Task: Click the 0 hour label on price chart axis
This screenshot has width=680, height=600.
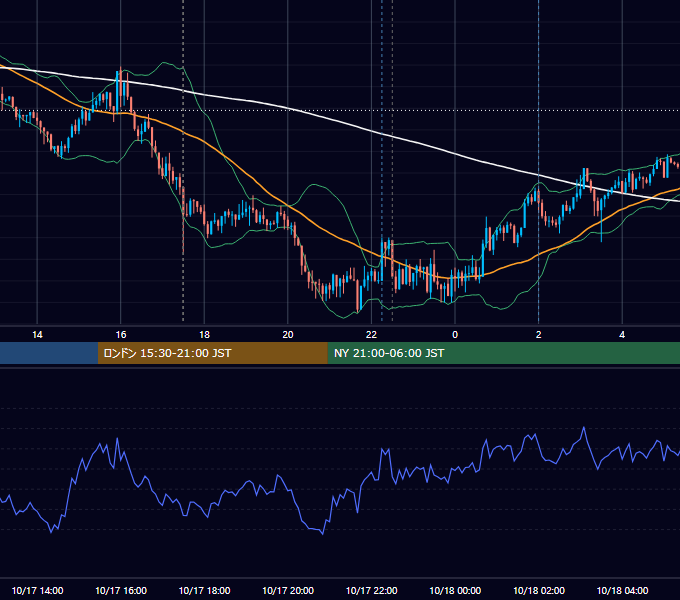Action: tap(455, 335)
